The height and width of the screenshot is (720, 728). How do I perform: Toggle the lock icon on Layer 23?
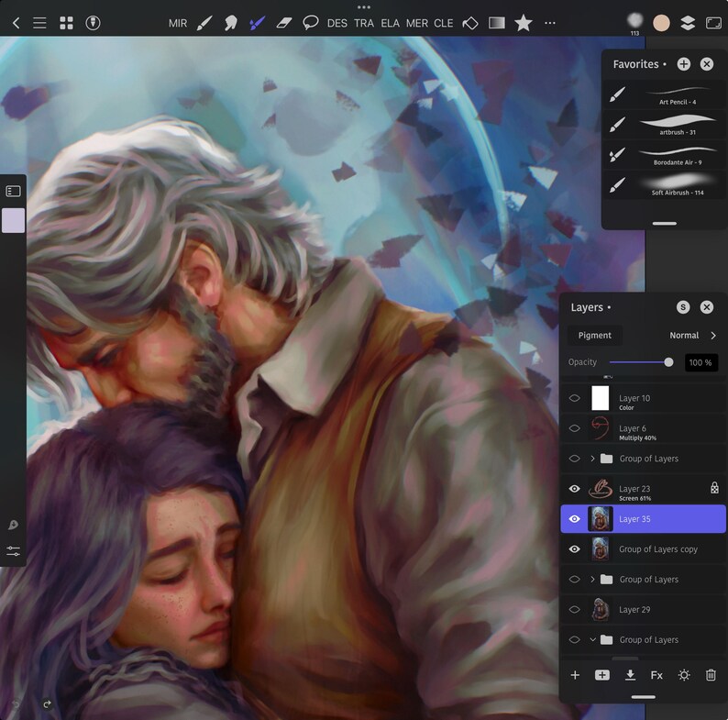(x=714, y=488)
